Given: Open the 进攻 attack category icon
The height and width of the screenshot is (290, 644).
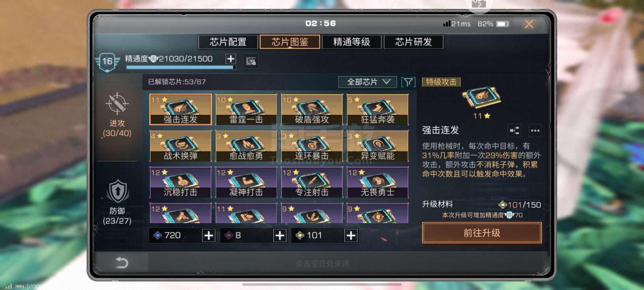Looking at the screenshot, I should [117, 104].
